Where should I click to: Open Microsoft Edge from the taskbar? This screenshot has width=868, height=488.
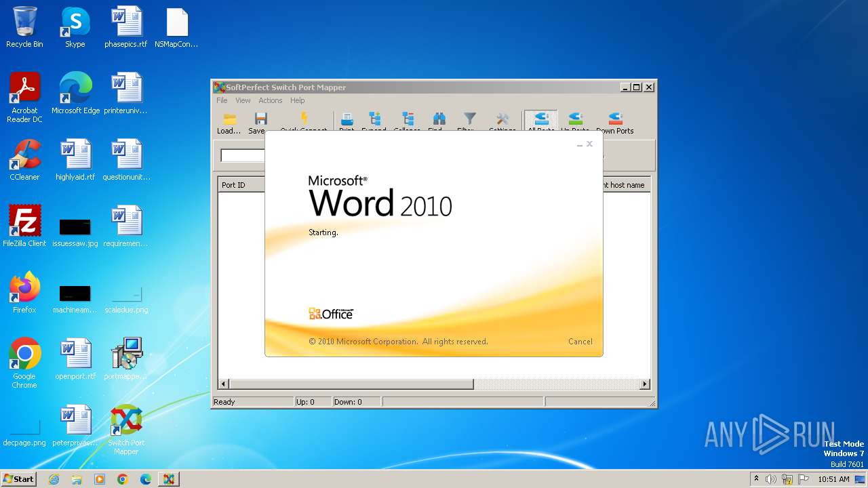(x=146, y=479)
